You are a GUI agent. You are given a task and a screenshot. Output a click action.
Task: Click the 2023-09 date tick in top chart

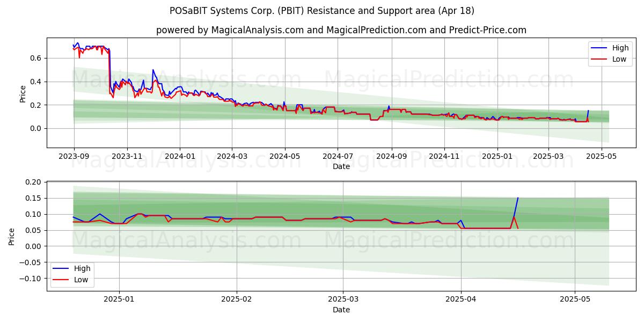[74, 156]
